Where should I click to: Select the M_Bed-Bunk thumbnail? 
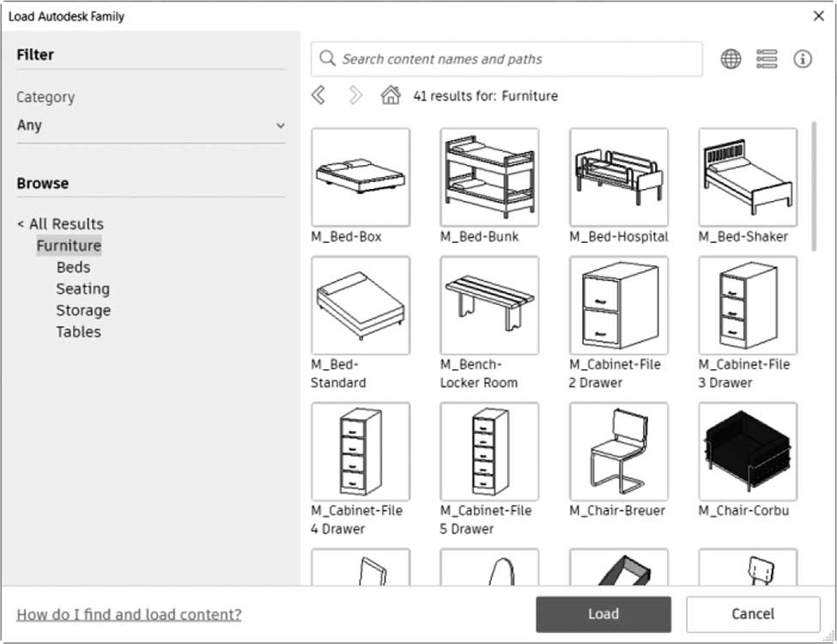[x=489, y=177]
